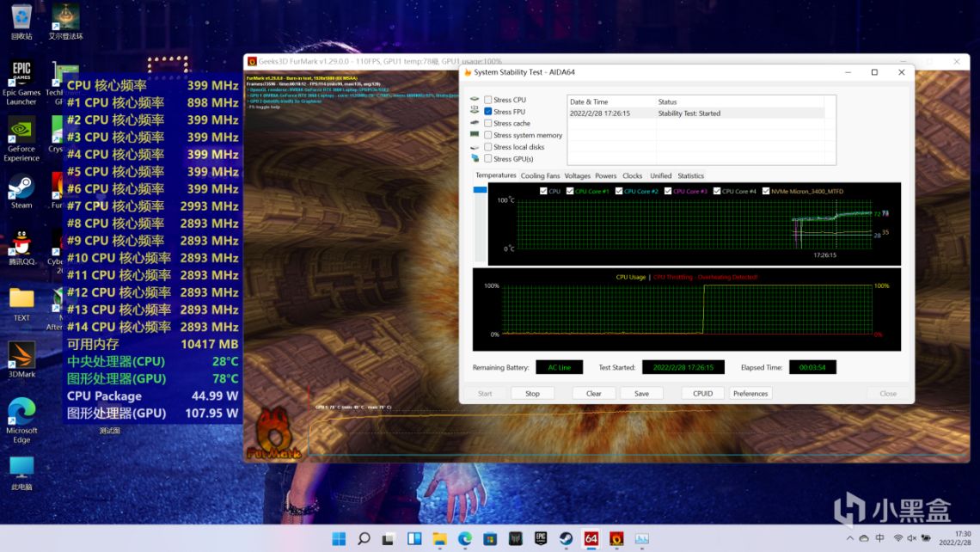Open AIDA64 from the taskbar

591,538
